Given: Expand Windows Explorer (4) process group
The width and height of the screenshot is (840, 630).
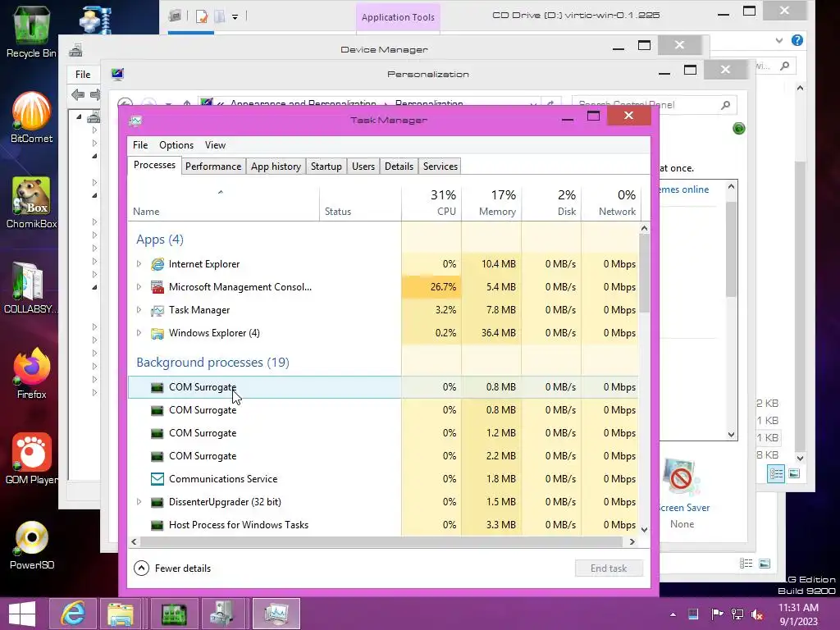Looking at the screenshot, I should coord(139,333).
